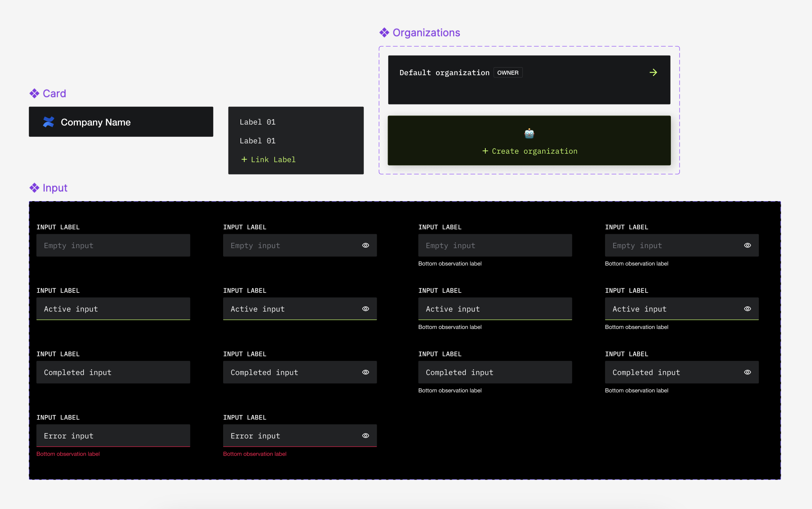This screenshot has width=812, height=509.
Task: Click the diamond icon beside Organizations heading
Action: point(384,33)
